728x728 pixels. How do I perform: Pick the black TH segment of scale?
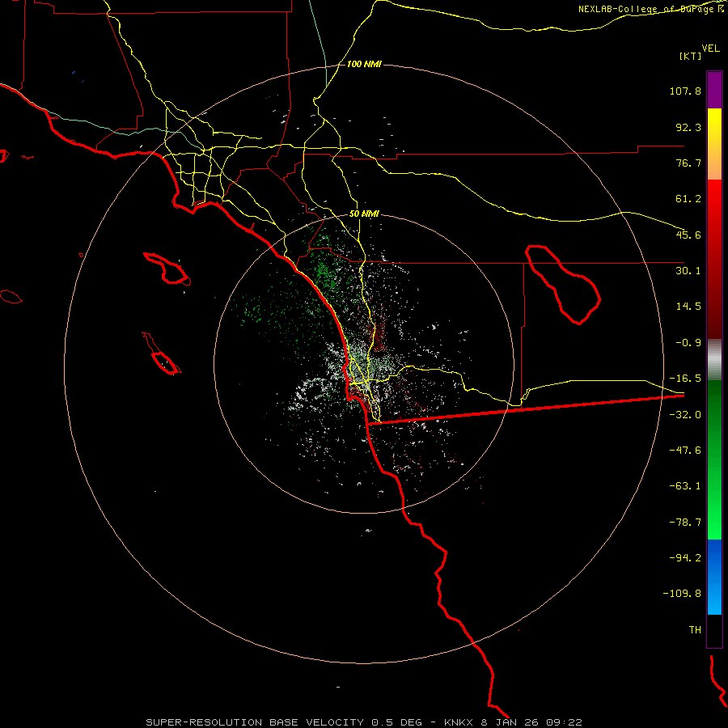(x=714, y=630)
